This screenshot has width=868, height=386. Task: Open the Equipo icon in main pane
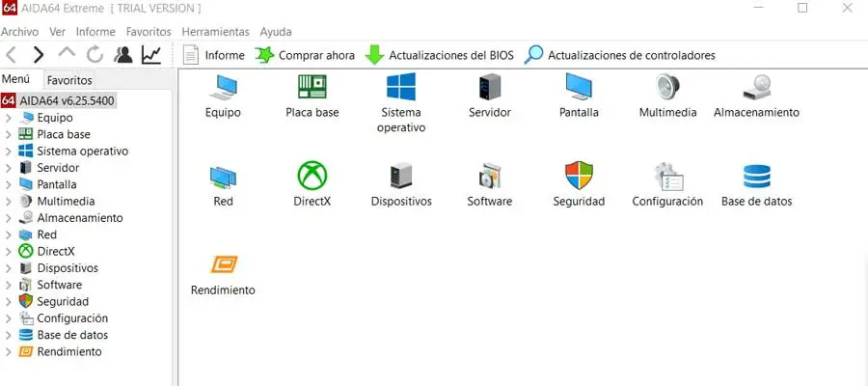[x=223, y=88]
